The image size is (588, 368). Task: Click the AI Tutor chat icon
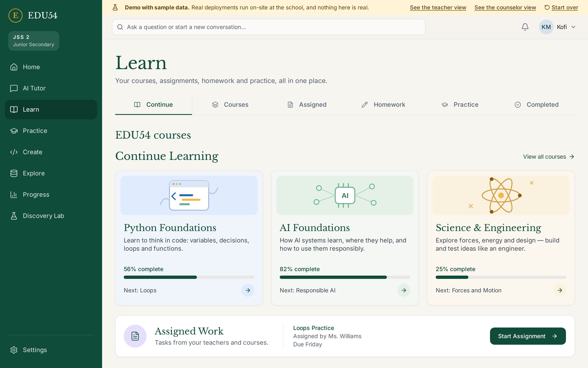(x=14, y=88)
